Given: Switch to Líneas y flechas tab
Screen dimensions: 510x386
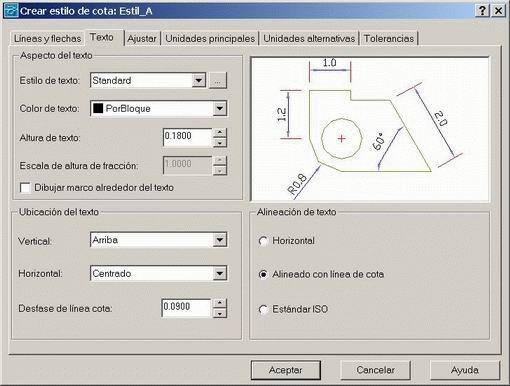Looking at the screenshot, I should 48,39.
